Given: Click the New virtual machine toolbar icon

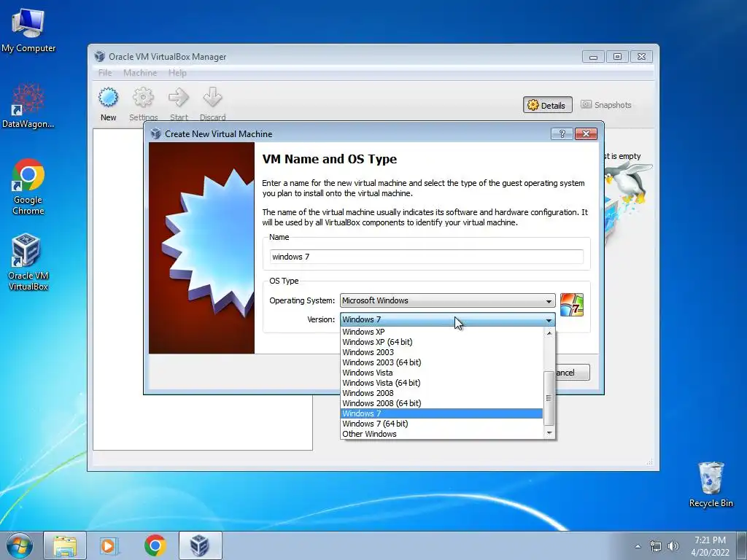Looking at the screenshot, I should (108, 98).
